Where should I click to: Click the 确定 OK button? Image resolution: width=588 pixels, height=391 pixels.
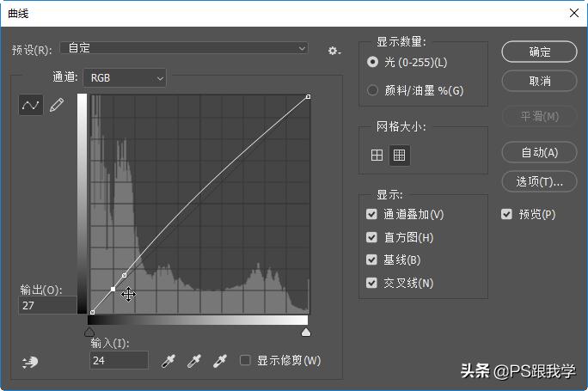[539, 52]
